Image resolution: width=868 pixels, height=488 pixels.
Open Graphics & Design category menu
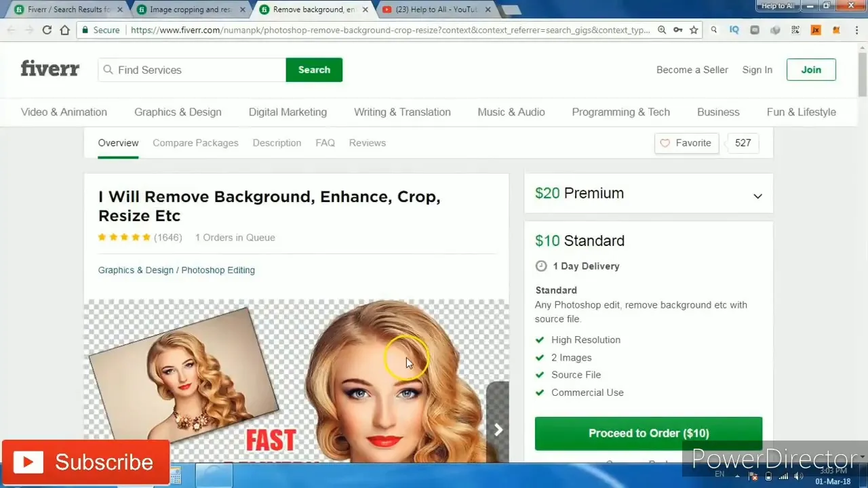coord(178,112)
